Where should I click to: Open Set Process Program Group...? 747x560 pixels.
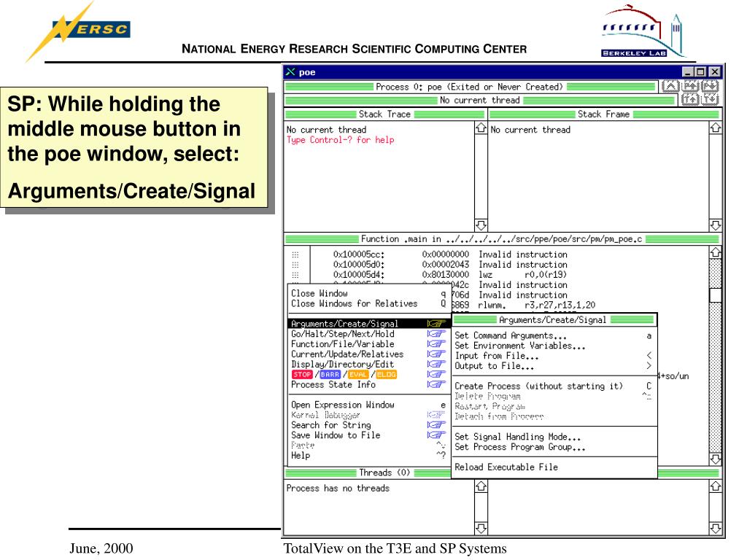[x=554, y=447]
